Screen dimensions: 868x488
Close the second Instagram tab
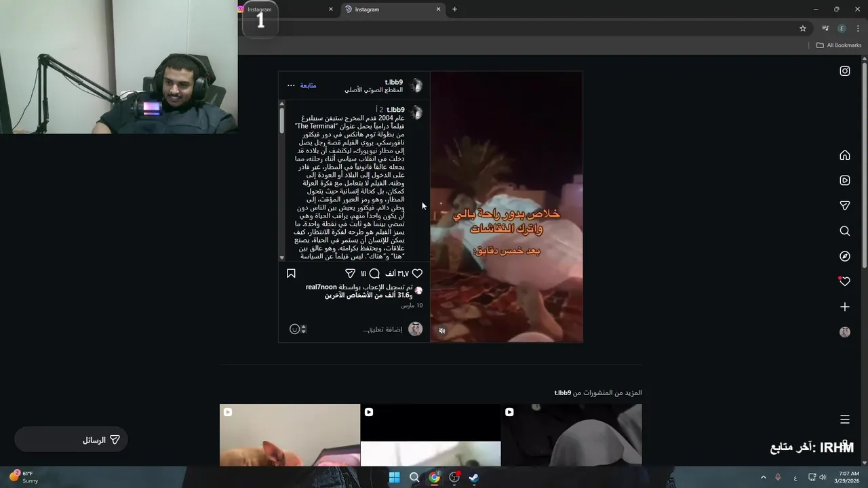438,9
